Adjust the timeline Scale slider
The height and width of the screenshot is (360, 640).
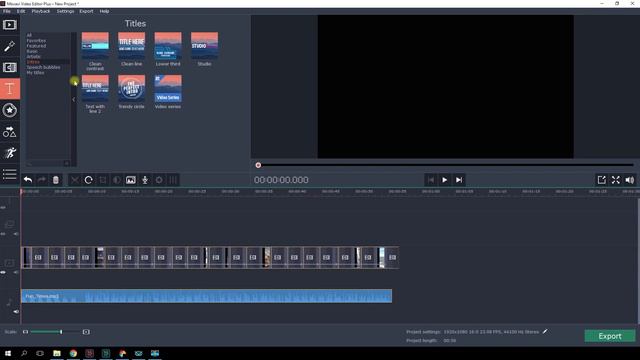point(61,332)
